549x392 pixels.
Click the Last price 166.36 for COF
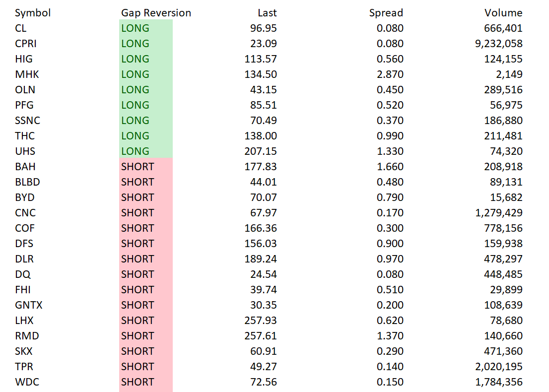click(261, 228)
